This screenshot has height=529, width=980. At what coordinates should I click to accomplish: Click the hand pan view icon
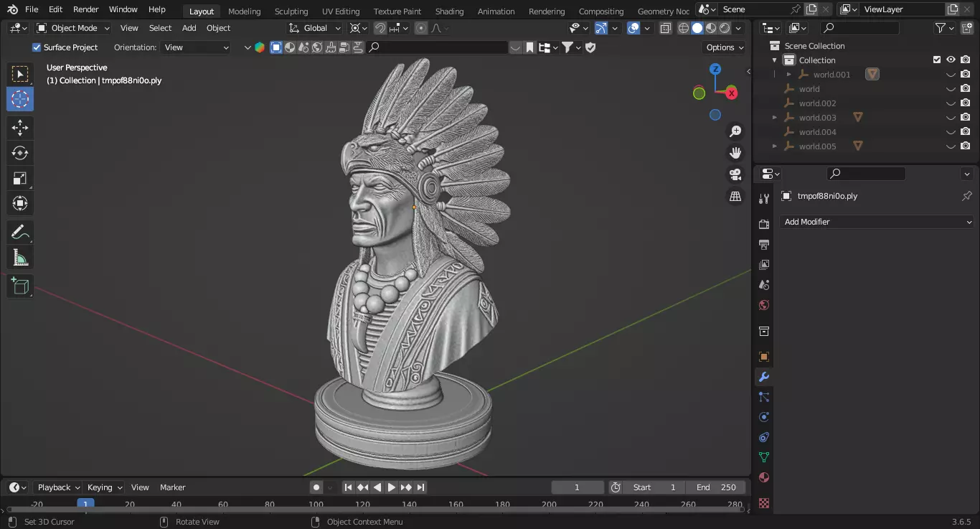[735, 153]
